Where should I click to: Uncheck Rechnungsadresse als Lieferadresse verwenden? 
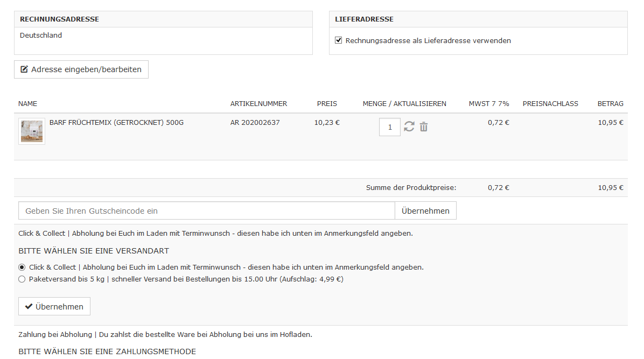point(339,40)
